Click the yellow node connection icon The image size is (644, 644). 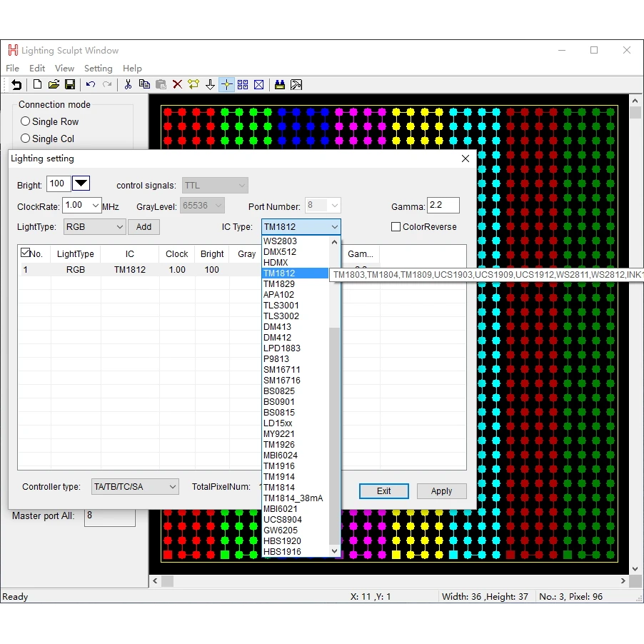(x=193, y=85)
